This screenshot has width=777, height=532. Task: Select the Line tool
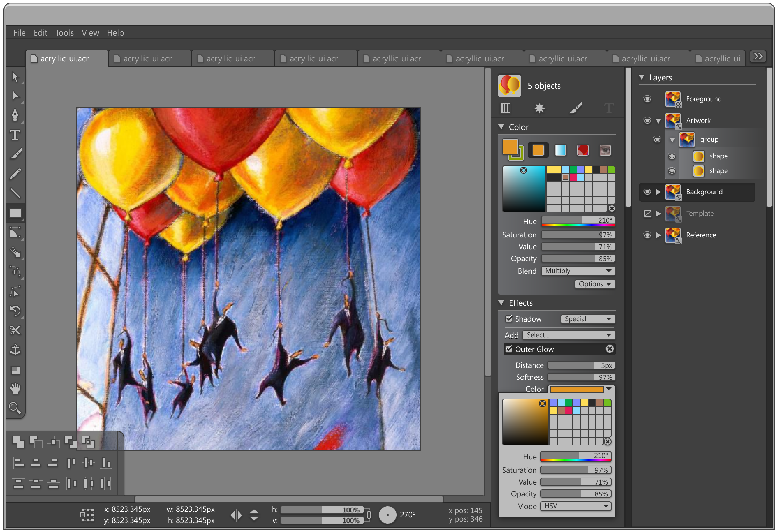(15, 193)
